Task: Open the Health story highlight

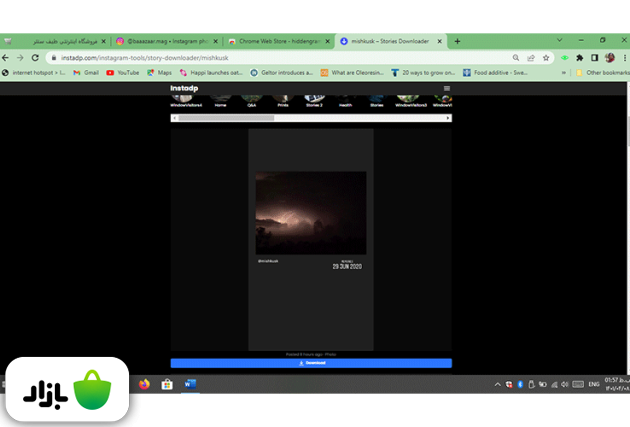Action: click(x=345, y=100)
